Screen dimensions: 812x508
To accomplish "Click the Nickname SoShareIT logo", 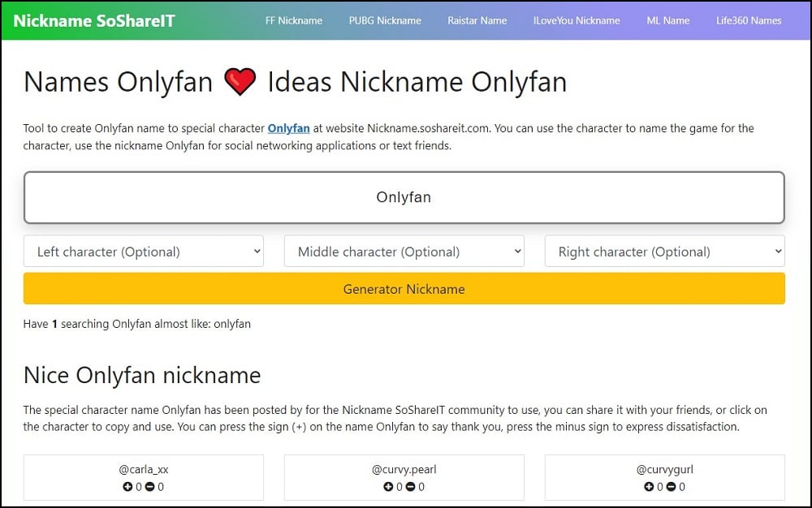I will 94,20.
